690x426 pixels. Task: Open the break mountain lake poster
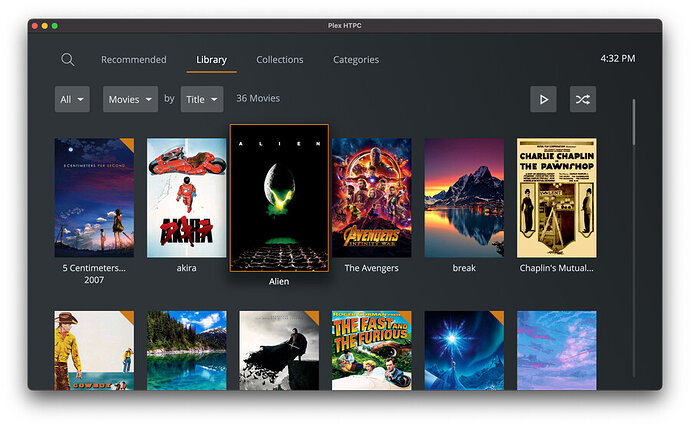[464, 198]
